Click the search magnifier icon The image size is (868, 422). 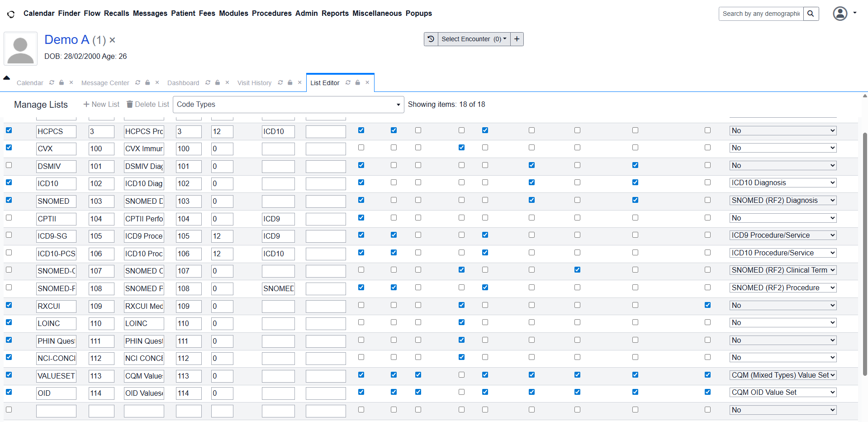(811, 14)
